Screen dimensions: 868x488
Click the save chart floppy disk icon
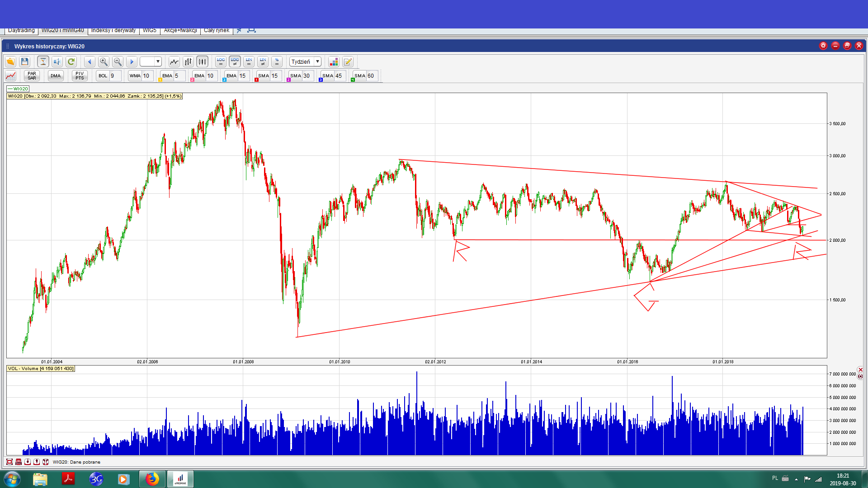[x=25, y=62]
